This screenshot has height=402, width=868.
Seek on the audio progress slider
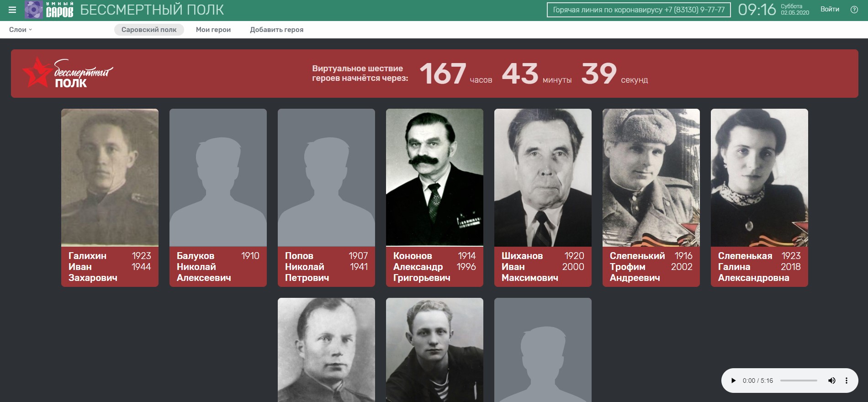point(799,381)
